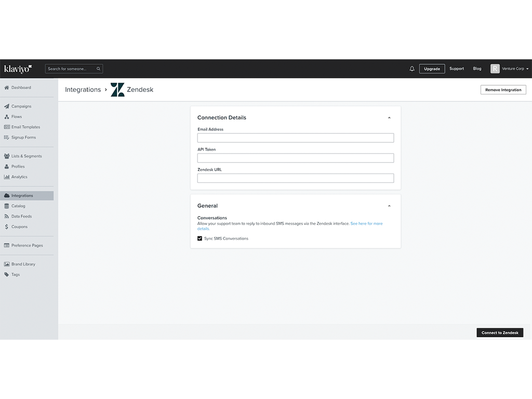Open Flows from the sidebar
Screen dimensions: 532x399
(6, 116)
